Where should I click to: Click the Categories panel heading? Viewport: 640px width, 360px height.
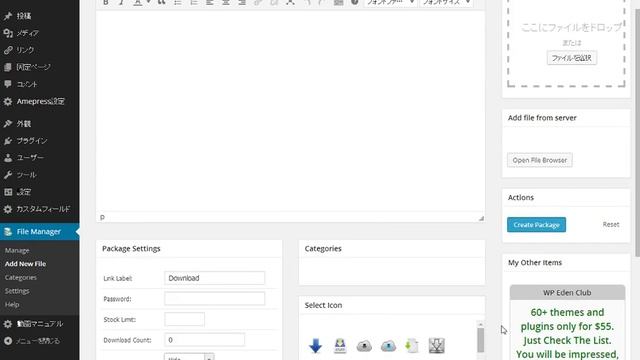pyautogui.click(x=323, y=249)
